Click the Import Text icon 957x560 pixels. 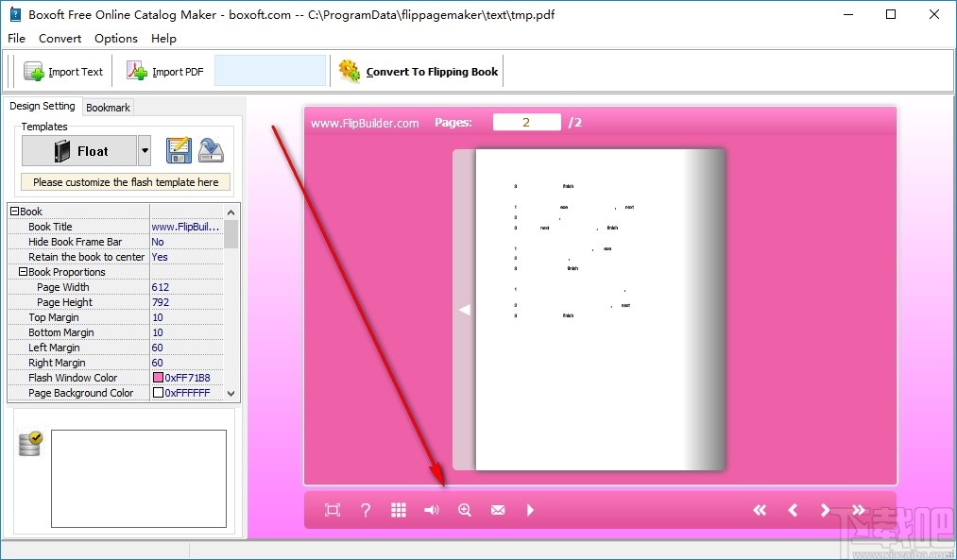34,71
